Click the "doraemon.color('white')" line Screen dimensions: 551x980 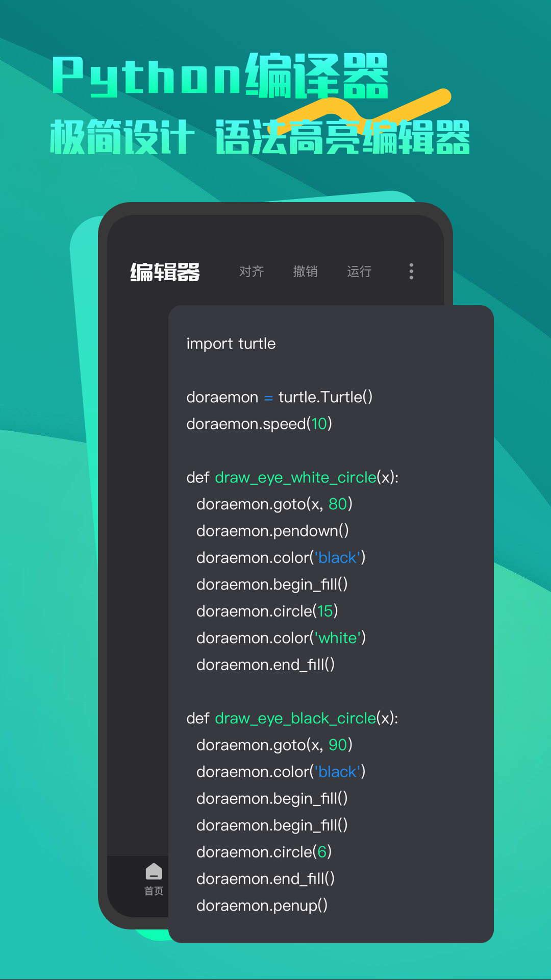pos(281,638)
